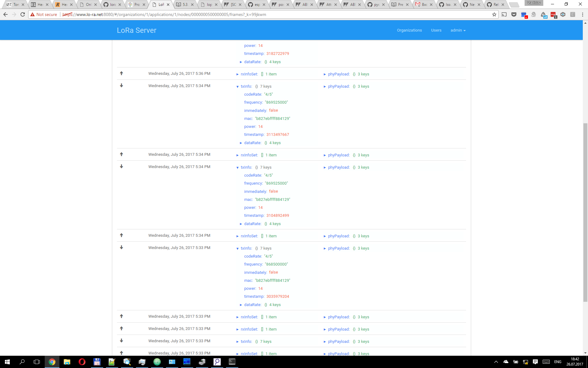Image resolution: width=588 pixels, height=368 pixels.
Task: Click the Windows Start button
Action: [6, 362]
